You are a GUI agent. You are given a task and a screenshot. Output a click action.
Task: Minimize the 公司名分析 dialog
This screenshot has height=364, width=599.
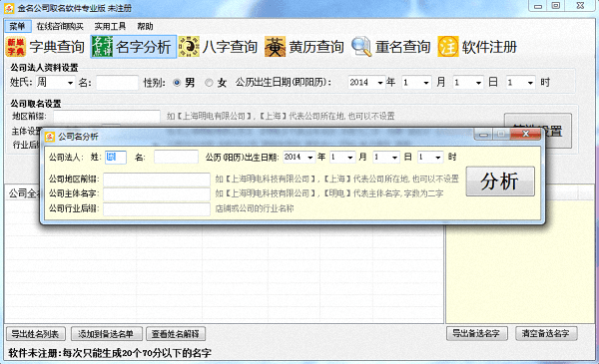pos(483,134)
